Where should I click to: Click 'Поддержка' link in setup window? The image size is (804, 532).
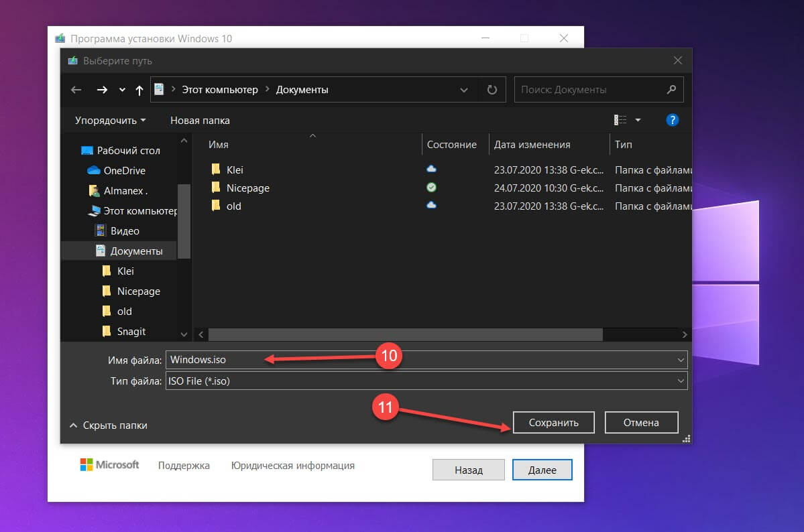[184, 466]
